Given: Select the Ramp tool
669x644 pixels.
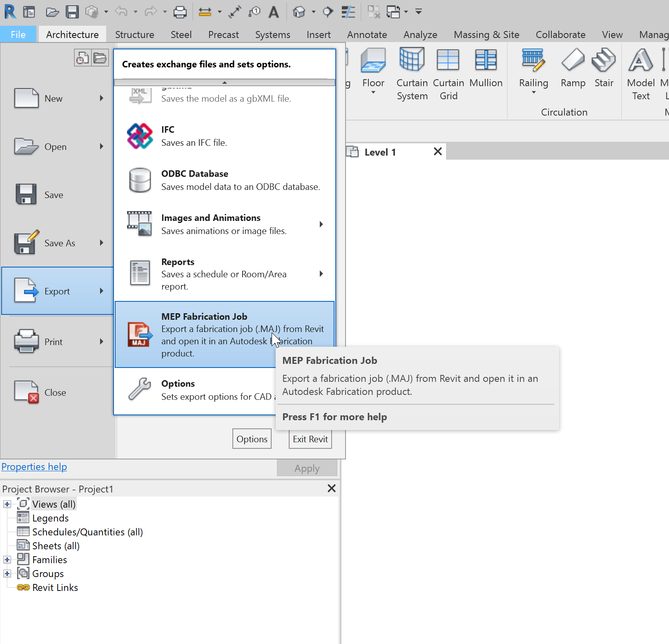Looking at the screenshot, I should [x=573, y=69].
